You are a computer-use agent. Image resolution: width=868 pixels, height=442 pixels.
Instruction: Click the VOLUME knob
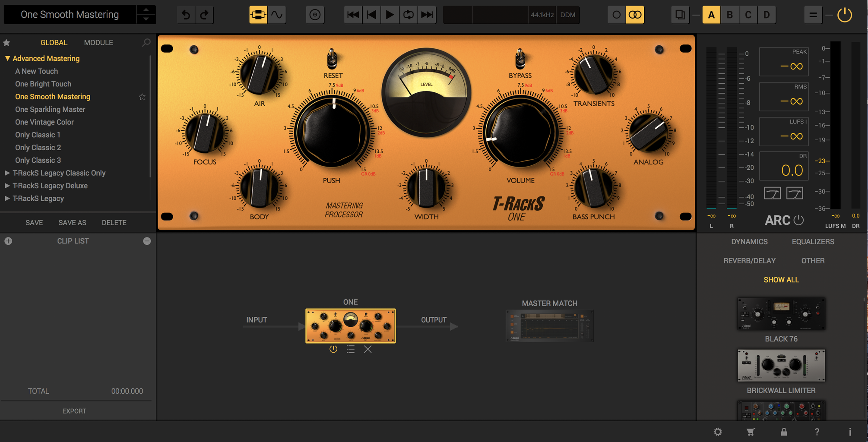click(x=520, y=132)
